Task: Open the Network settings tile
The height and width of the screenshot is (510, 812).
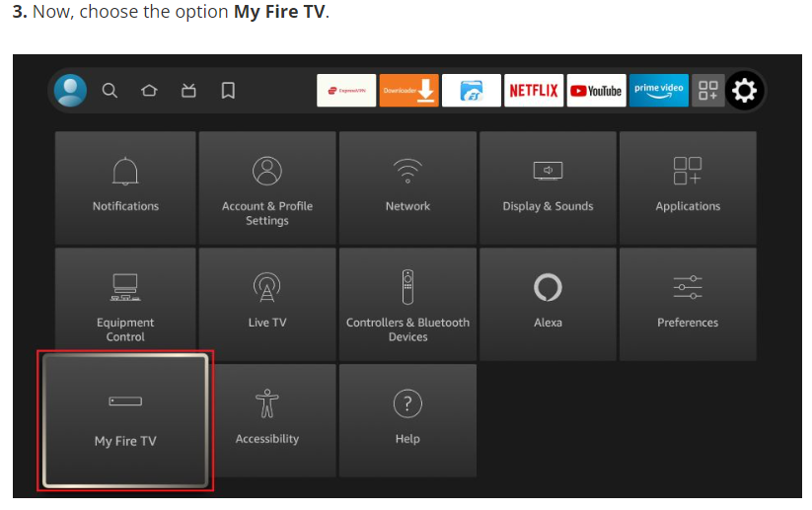Action: tap(407, 187)
